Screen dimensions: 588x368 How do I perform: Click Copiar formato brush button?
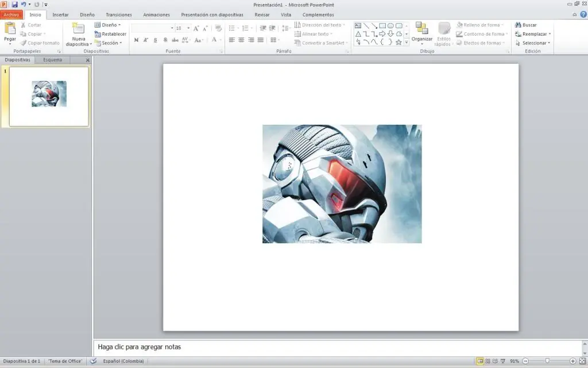click(40, 43)
